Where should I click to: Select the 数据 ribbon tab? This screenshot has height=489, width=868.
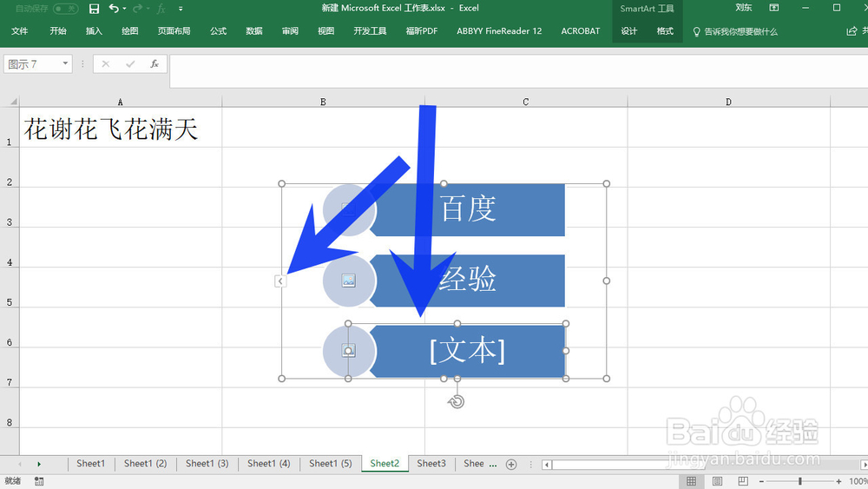click(x=254, y=31)
